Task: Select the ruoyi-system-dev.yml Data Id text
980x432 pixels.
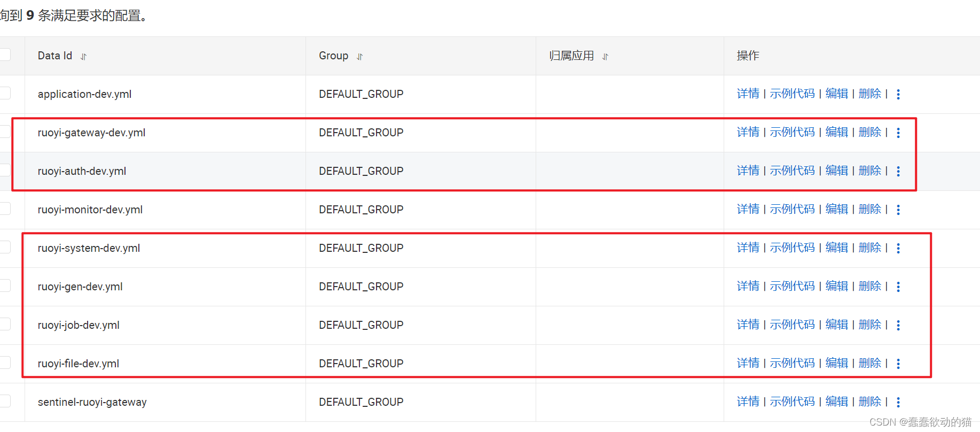Action: point(89,248)
